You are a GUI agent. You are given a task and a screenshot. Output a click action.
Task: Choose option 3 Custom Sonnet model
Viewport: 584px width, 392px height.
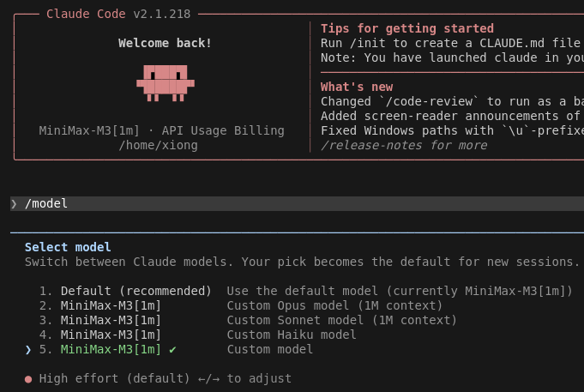[x=248, y=320]
